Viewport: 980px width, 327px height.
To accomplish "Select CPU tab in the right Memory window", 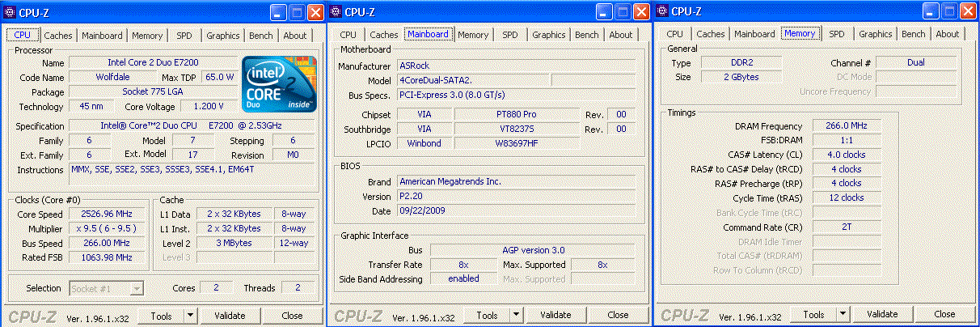I will click(x=674, y=35).
